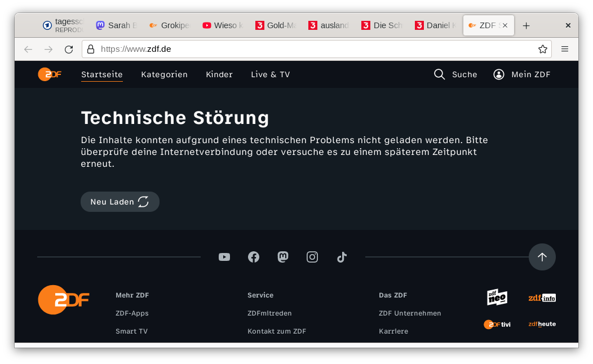Open the ZDFneo channel logo
The width and height of the screenshot is (593, 364).
[497, 297]
